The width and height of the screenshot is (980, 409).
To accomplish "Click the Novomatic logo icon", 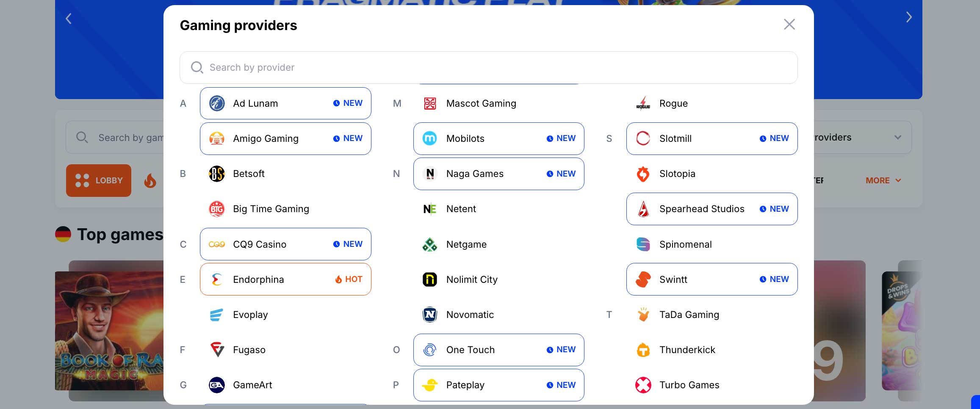I will 430,315.
